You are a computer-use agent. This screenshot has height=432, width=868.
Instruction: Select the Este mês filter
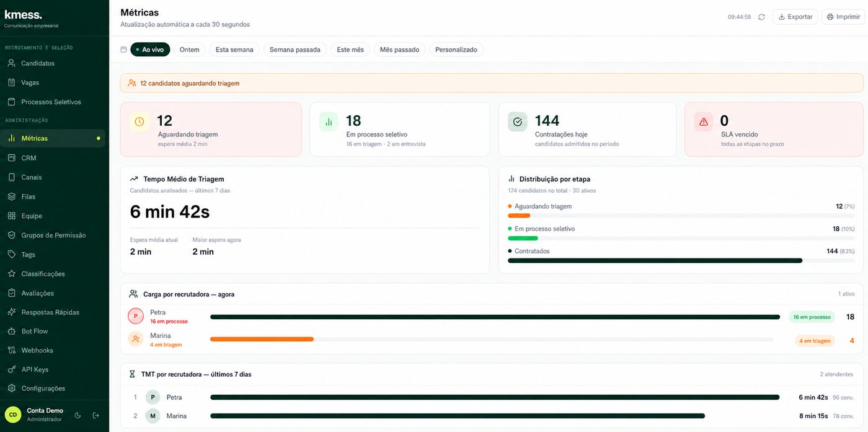(350, 50)
